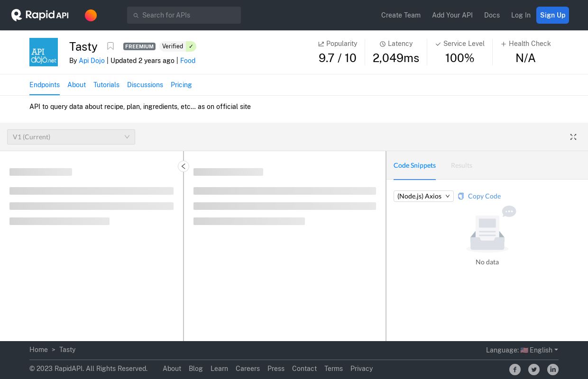Open the footer Blog link
The width and height of the screenshot is (588, 379).
195,369
